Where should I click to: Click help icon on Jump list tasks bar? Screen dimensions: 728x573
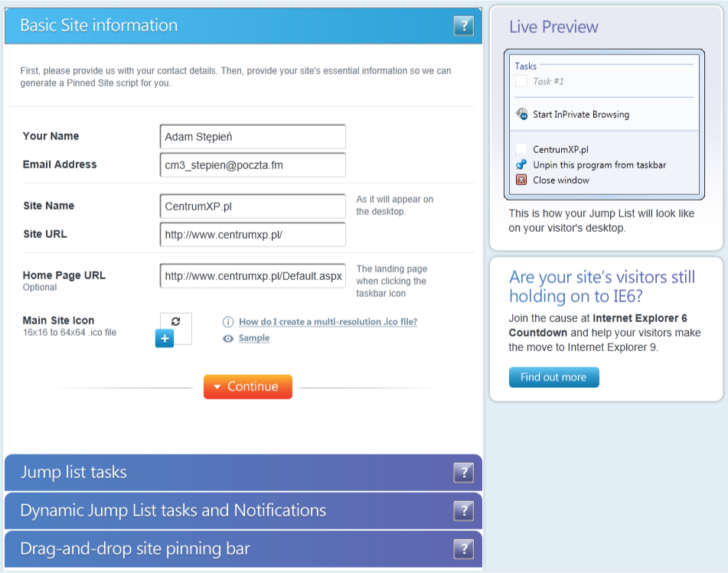coord(463,473)
